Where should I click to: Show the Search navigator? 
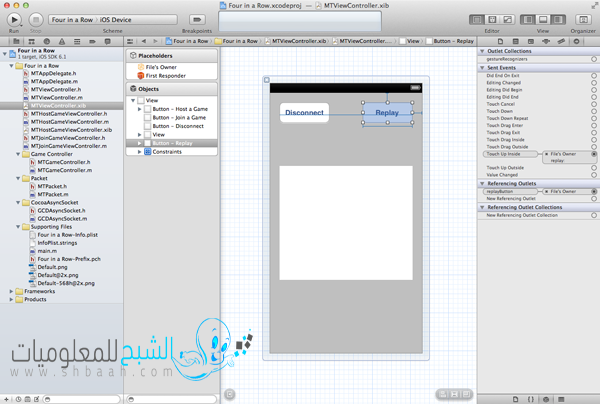click(47, 41)
